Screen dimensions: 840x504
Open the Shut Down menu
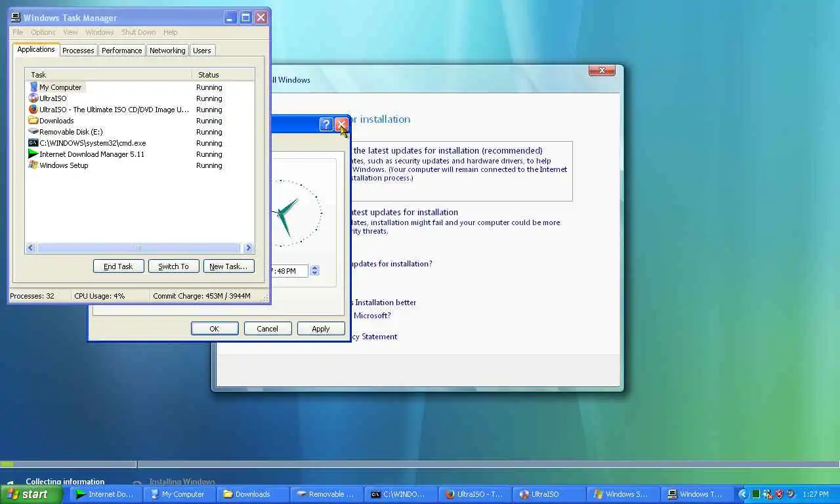(138, 32)
